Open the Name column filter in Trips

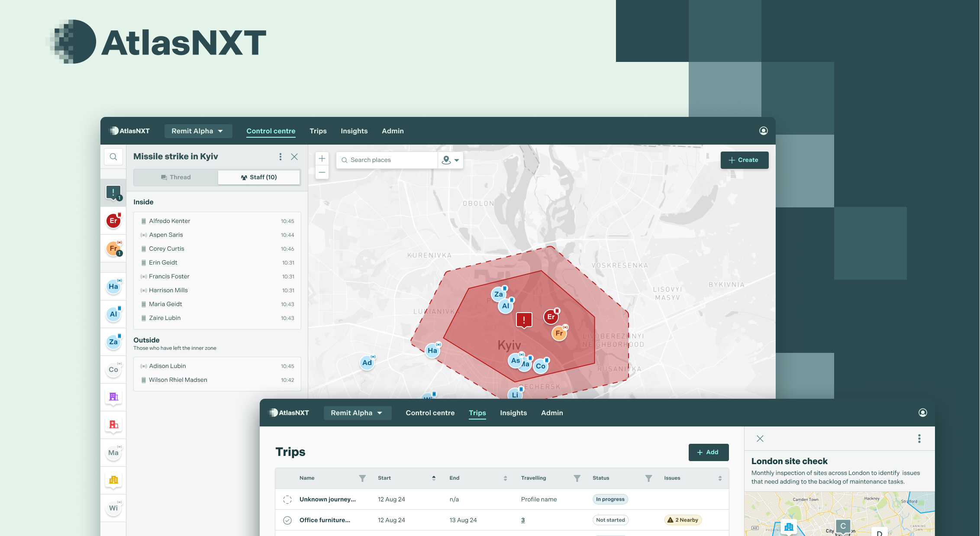(x=362, y=478)
